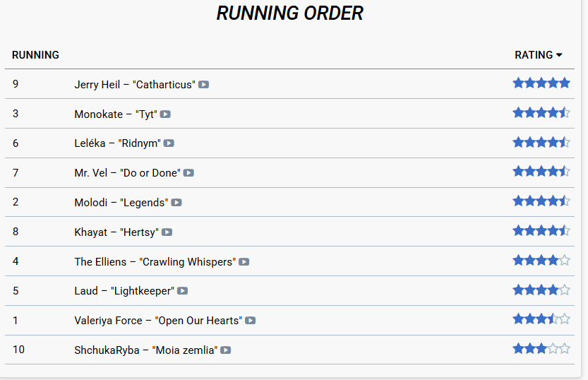The image size is (588, 380).
Task: Rate Jerry Heil using the star rating
Action: point(541,83)
